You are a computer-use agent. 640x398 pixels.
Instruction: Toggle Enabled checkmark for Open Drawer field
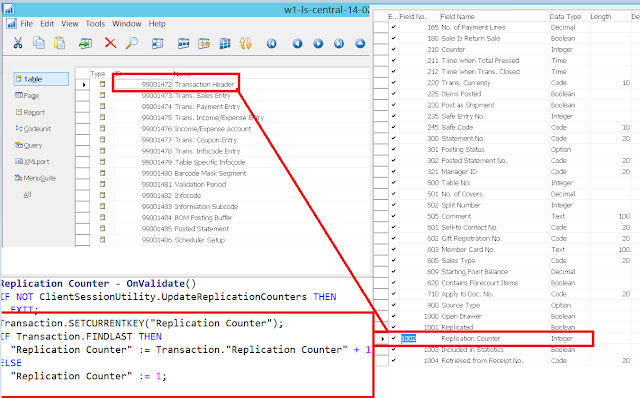[393, 316]
